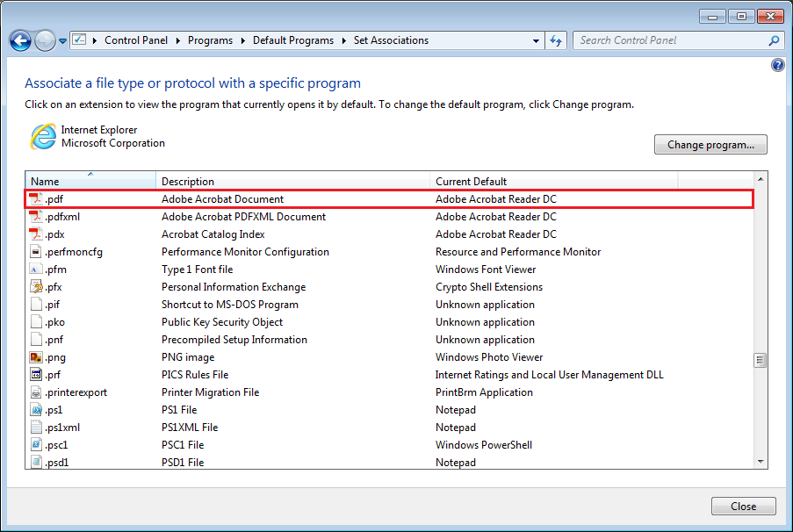Image resolution: width=793 pixels, height=532 pixels.
Task: Select the Public Key Security Object description
Action: click(x=222, y=322)
